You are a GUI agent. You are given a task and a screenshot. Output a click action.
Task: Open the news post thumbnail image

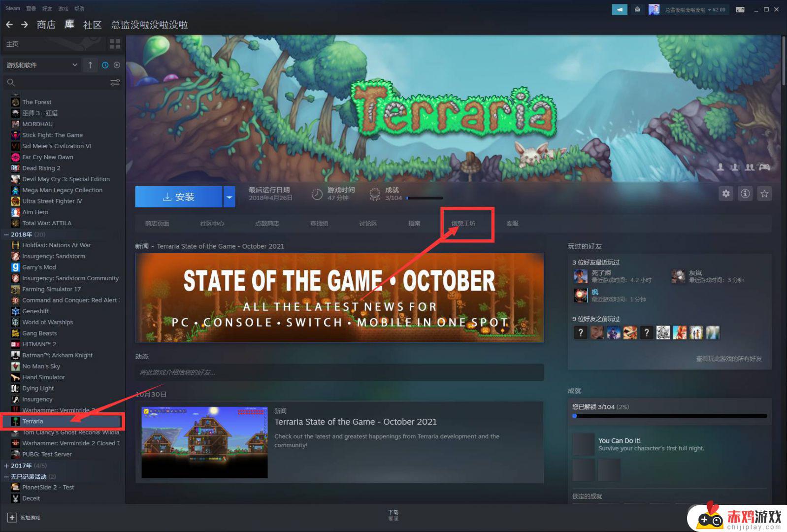pos(204,442)
